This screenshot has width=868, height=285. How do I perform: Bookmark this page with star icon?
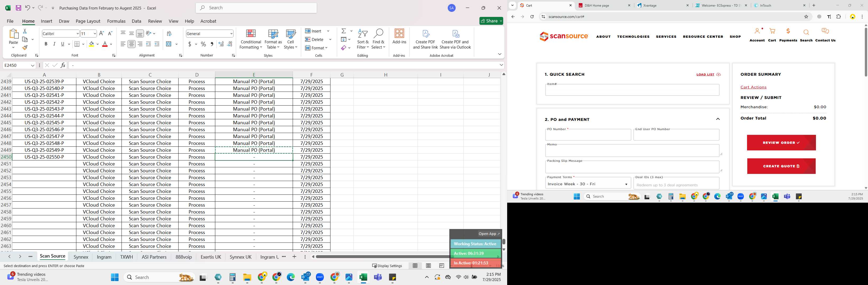806,16
